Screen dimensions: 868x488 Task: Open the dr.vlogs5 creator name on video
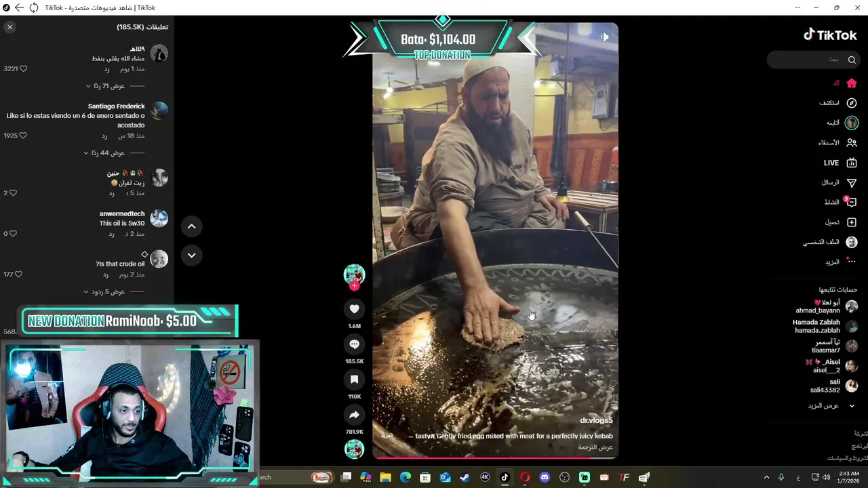596,420
